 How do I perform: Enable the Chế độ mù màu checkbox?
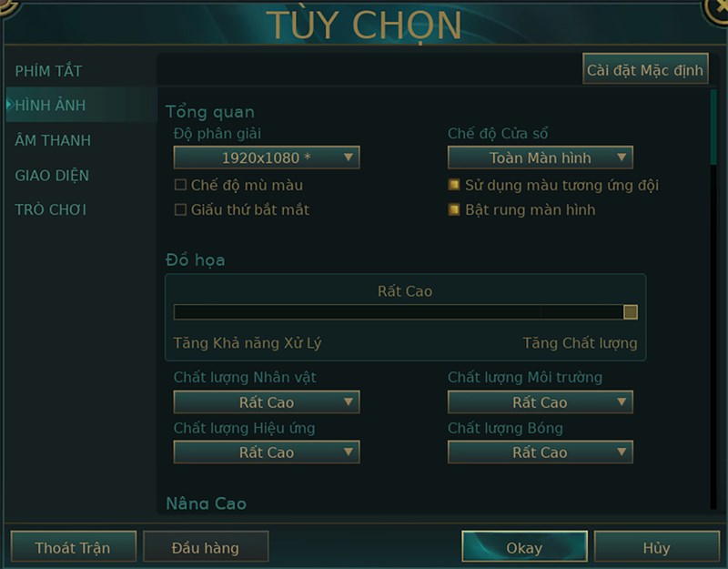(x=180, y=186)
